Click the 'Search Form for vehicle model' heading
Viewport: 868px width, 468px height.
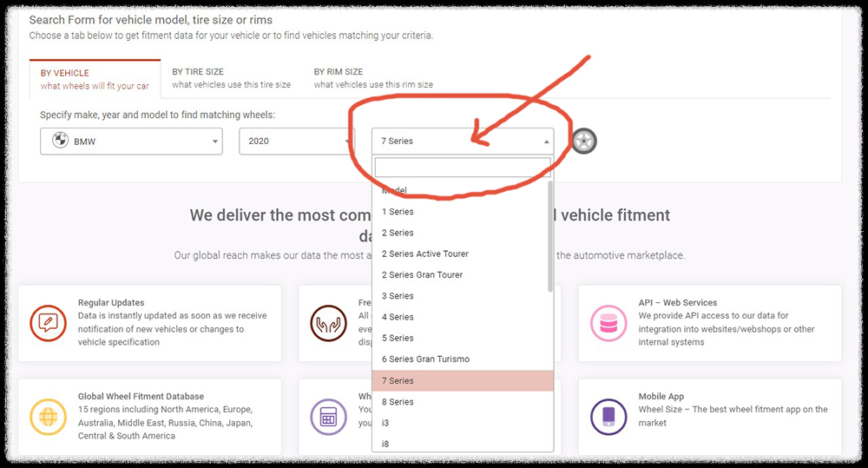pos(150,20)
